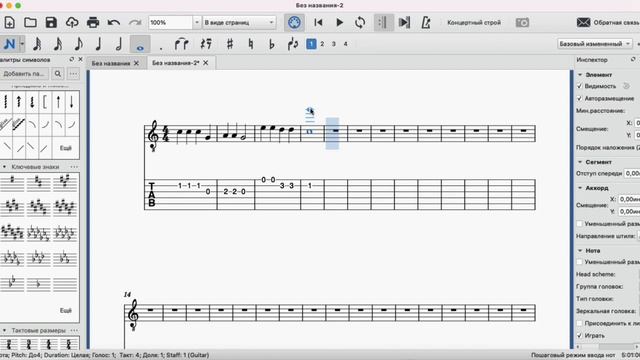Select one-sharp key signature
Viewport: 640px width, 360px height.
point(12,182)
